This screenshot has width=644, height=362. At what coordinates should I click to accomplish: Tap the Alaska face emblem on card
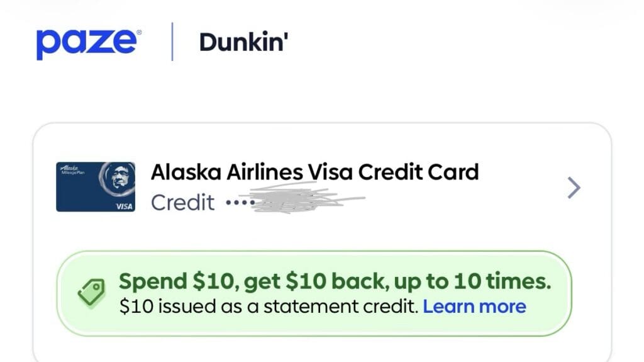coord(117,179)
